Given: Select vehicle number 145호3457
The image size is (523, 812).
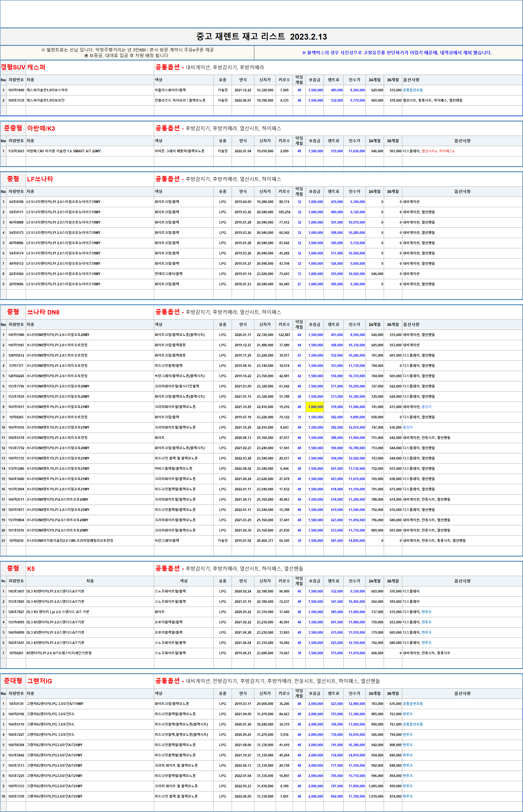Looking at the screenshot, I should point(16,591).
